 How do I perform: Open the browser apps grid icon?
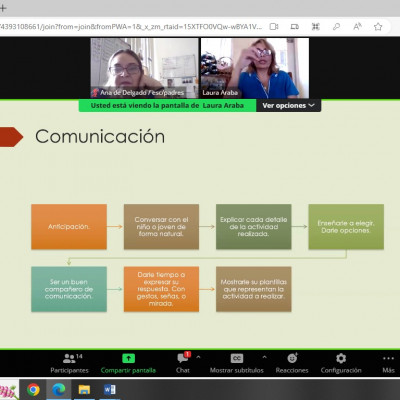[315, 27]
